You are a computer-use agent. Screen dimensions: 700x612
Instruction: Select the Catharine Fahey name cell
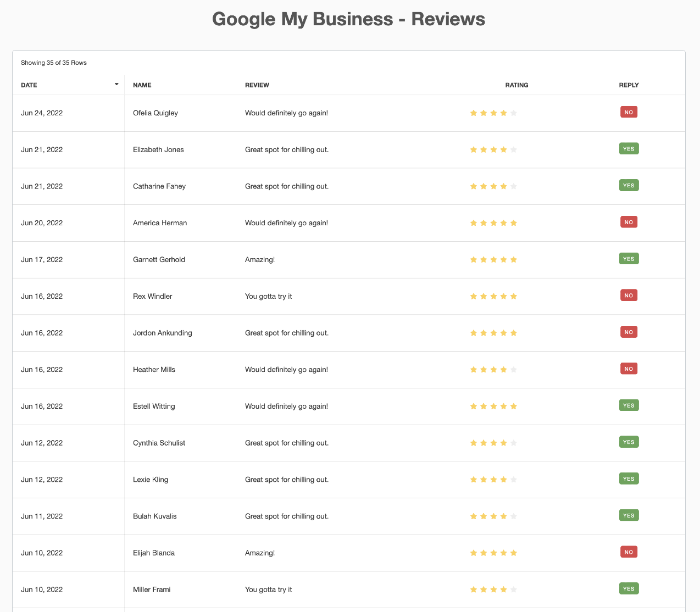159,186
